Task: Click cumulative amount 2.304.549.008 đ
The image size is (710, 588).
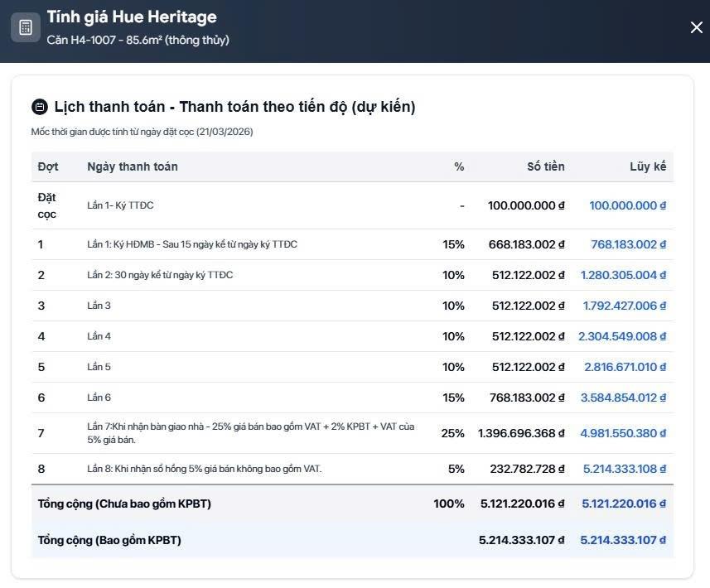Action: tap(622, 336)
